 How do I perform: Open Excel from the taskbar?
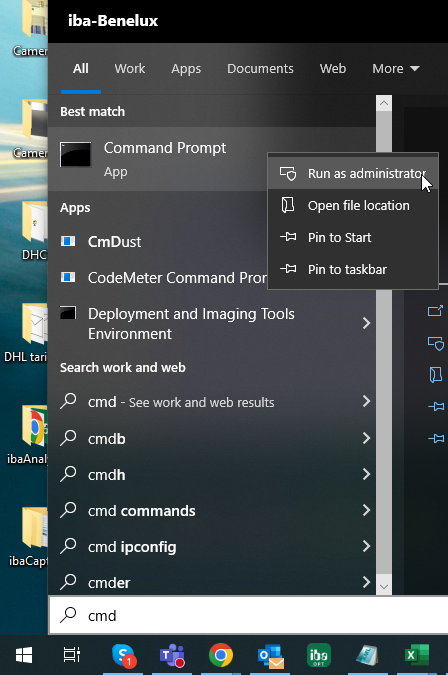(417, 655)
